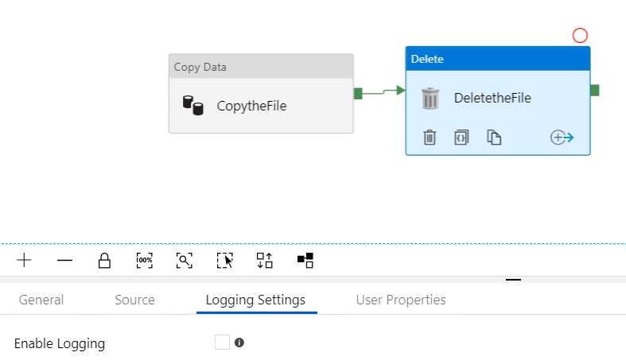
Task: Click the zoom to fit magnifier icon
Action: pos(184,261)
